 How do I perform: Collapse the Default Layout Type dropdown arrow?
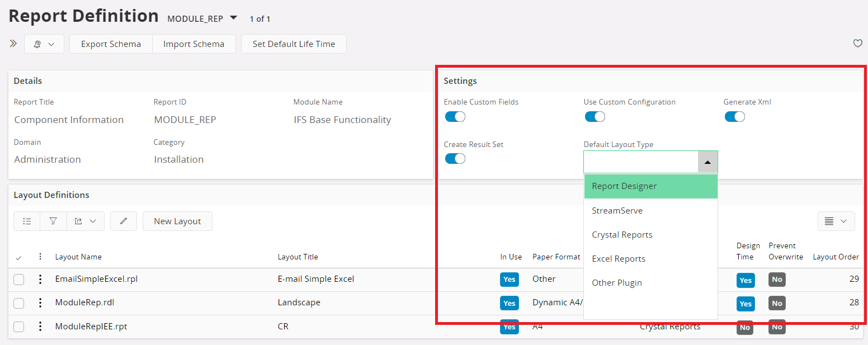click(707, 162)
